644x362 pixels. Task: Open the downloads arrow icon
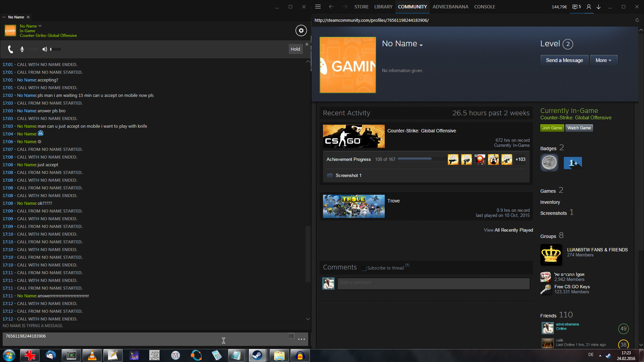[598, 7]
